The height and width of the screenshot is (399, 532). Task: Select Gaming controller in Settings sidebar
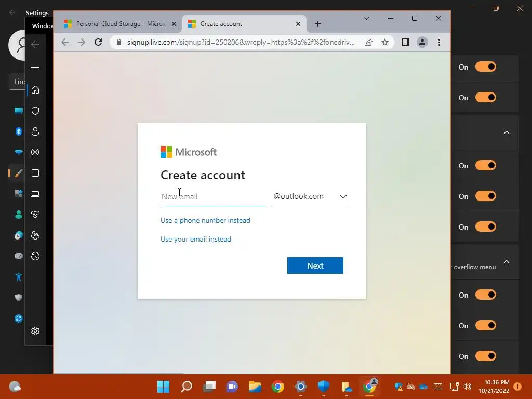coord(19,256)
